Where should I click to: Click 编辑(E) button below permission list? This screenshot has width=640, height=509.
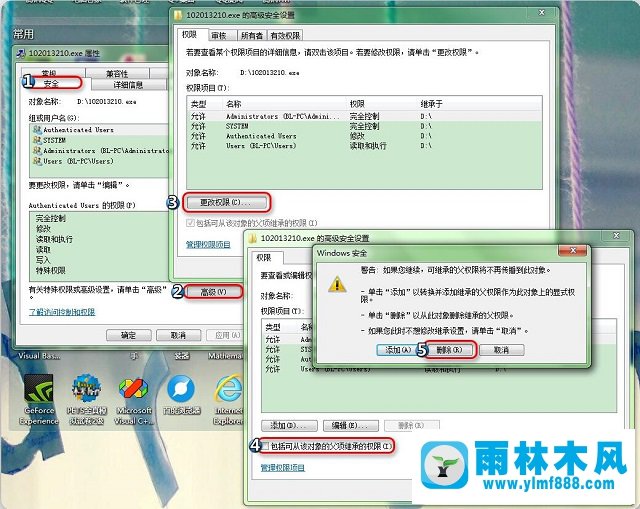[351, 425]
